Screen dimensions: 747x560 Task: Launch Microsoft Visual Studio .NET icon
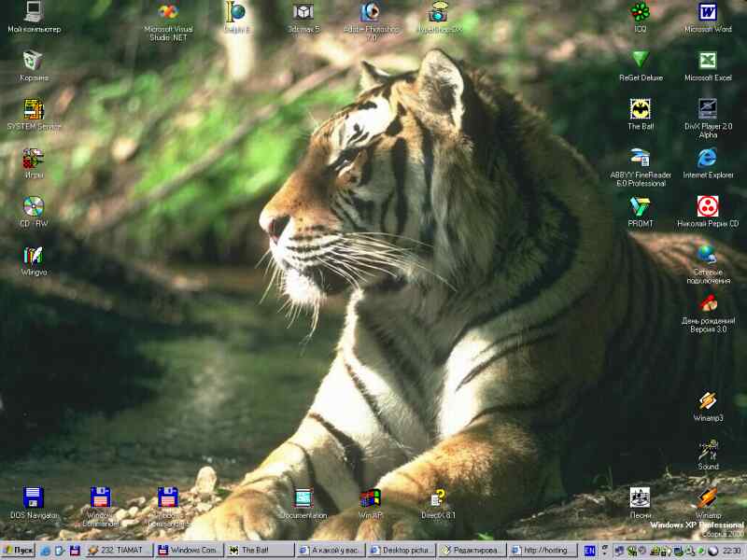pos(168,13)
